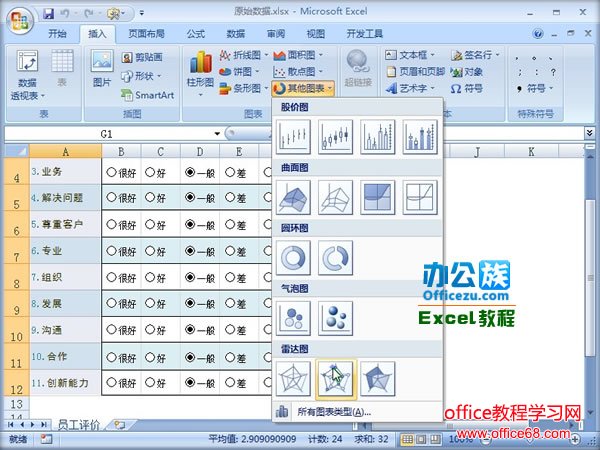This screenshot has height=450, width=600.
Task: Select the volume-open-high-low-close stock chart
Action: pos(420,137)
